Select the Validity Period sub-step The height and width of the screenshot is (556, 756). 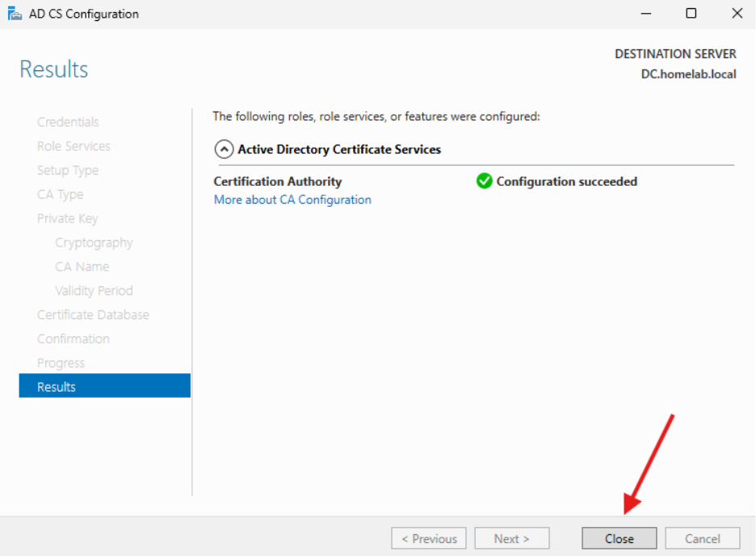click(94, 290)
